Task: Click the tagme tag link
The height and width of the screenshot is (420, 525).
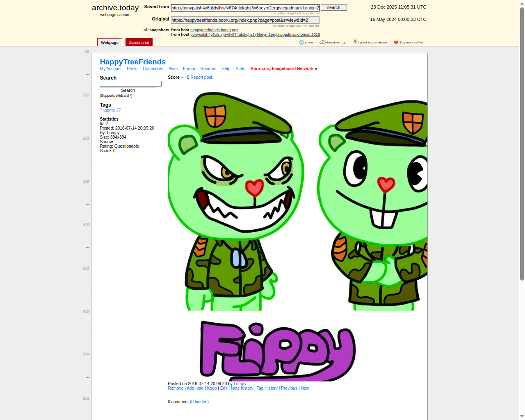Action: [x=109, y=110]
